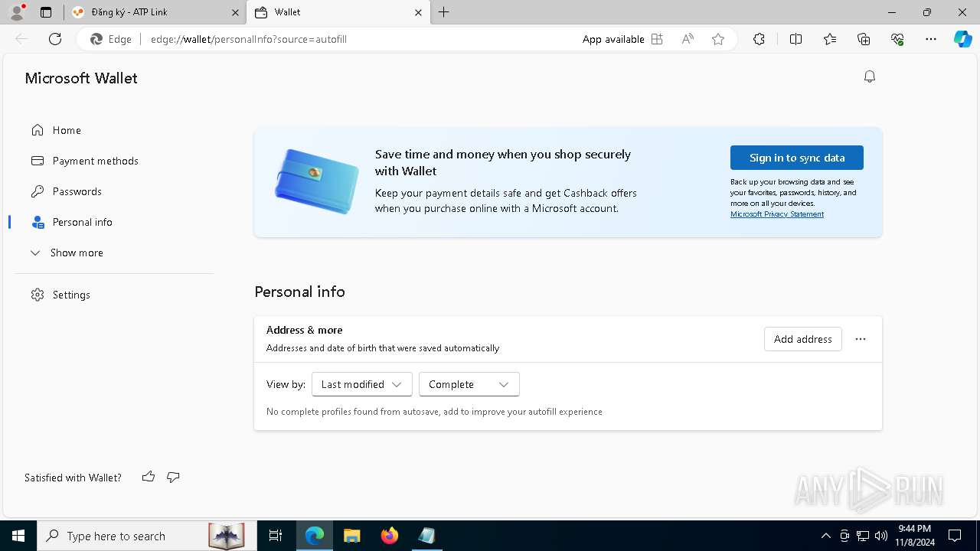The width and height of the screenshot is (980, 551).
Task: Close the Wallet tab
Action: [x=418, y=12]
